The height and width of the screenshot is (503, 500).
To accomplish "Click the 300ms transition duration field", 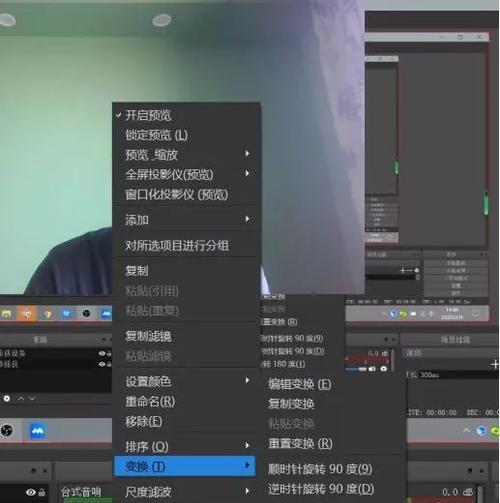I will coord(459,375).
